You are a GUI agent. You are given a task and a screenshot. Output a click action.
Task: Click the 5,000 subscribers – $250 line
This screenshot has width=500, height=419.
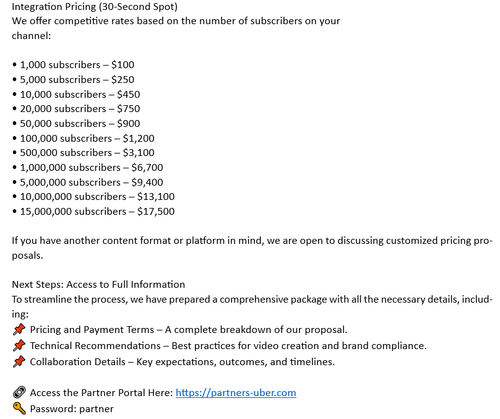[73, 80]
